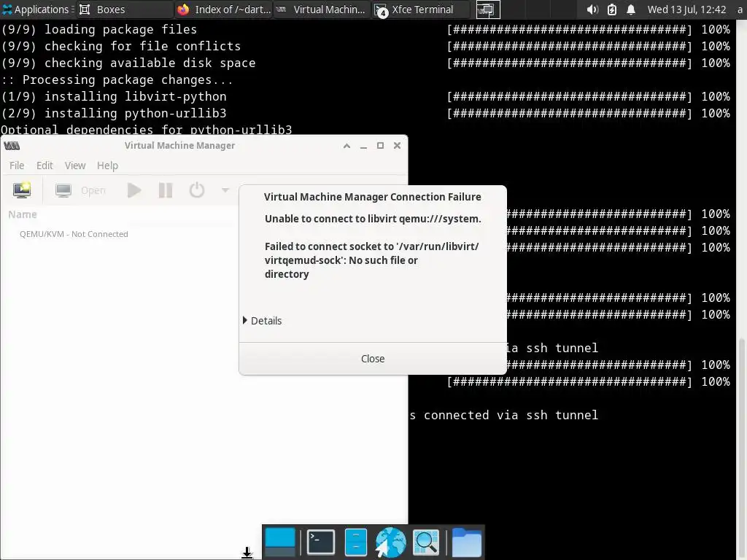Switch to the Firefox Index of ~dart window
The width and height of the screenshot is (747, 560).
pos(223,9)
